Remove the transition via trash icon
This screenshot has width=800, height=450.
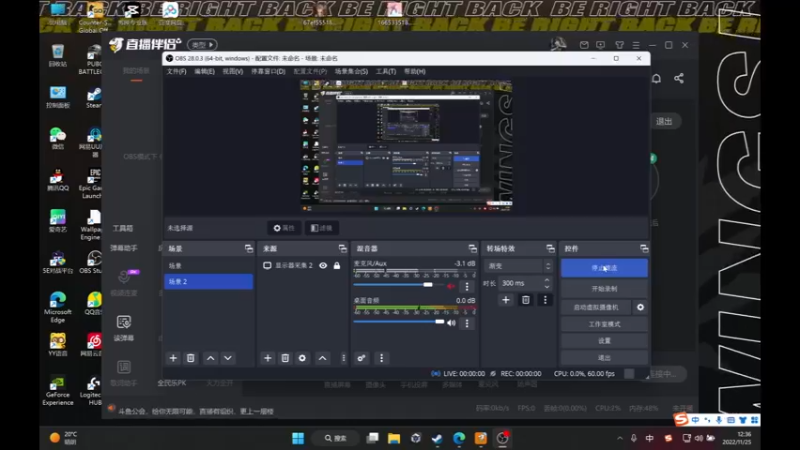(526, 300)
